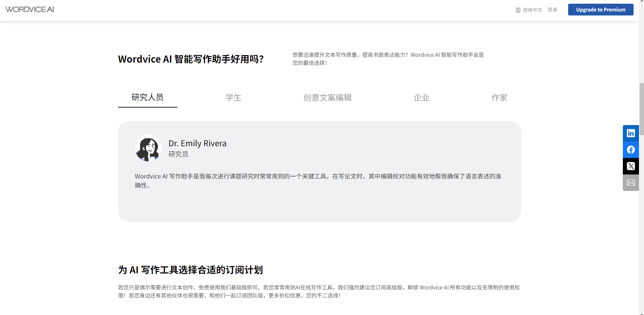644x315 pixels.
Task: Open the 创意文案编辑 tab
Action: point(327,97)
